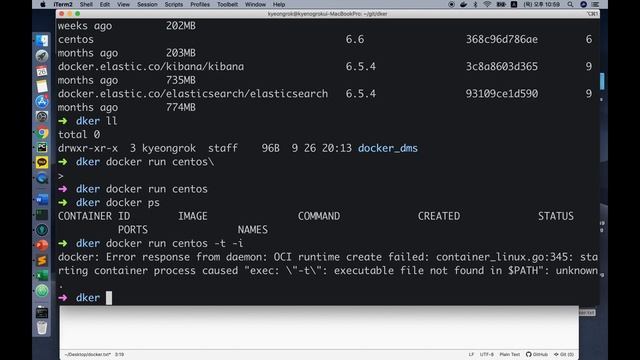
Task: Open the View menu
Action: click(x=123, y=4)
